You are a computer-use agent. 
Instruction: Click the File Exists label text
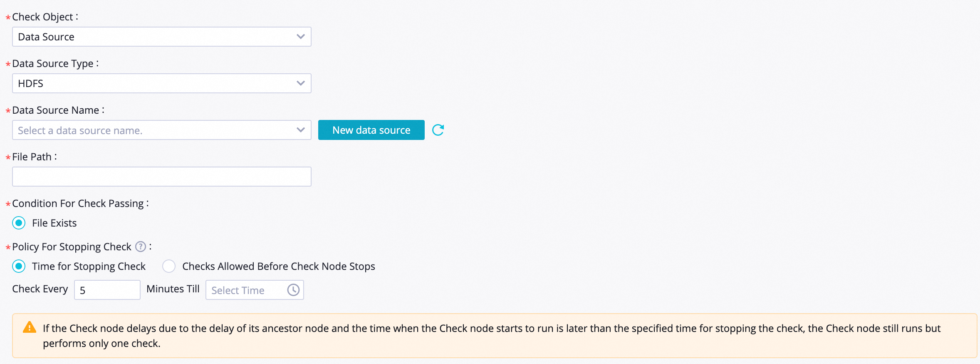(x=54, y=223)
